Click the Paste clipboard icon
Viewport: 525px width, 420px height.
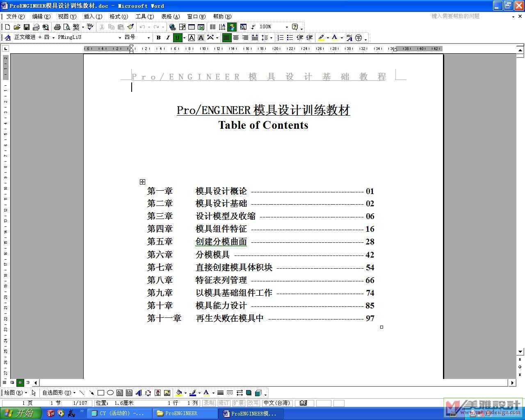pyautogui.click(x=121, y=27)
